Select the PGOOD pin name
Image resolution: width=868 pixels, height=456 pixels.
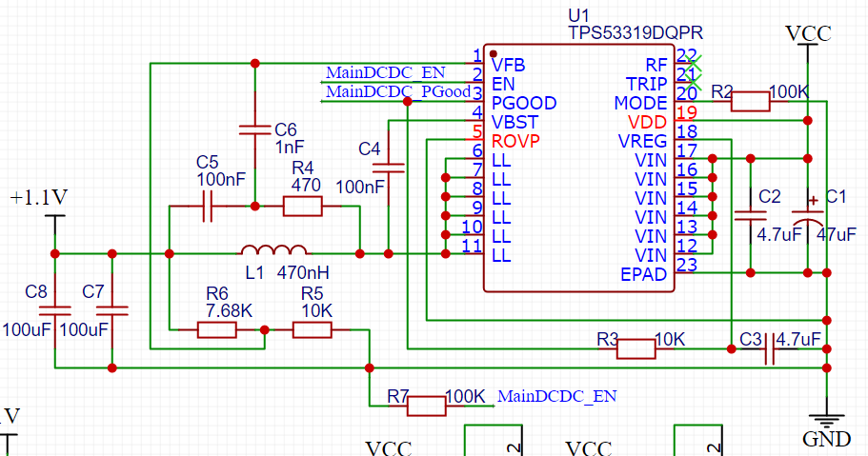pos(524,103)
